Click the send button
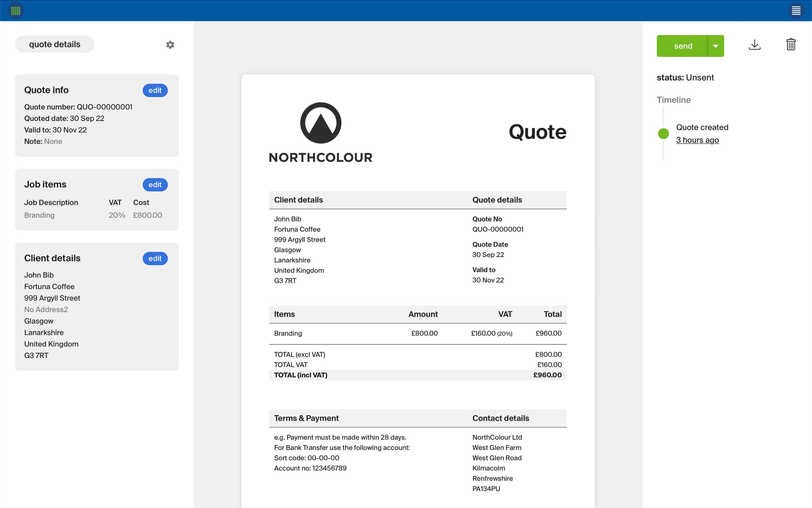This screenshot has height=508, width=812. coord(683,46)
